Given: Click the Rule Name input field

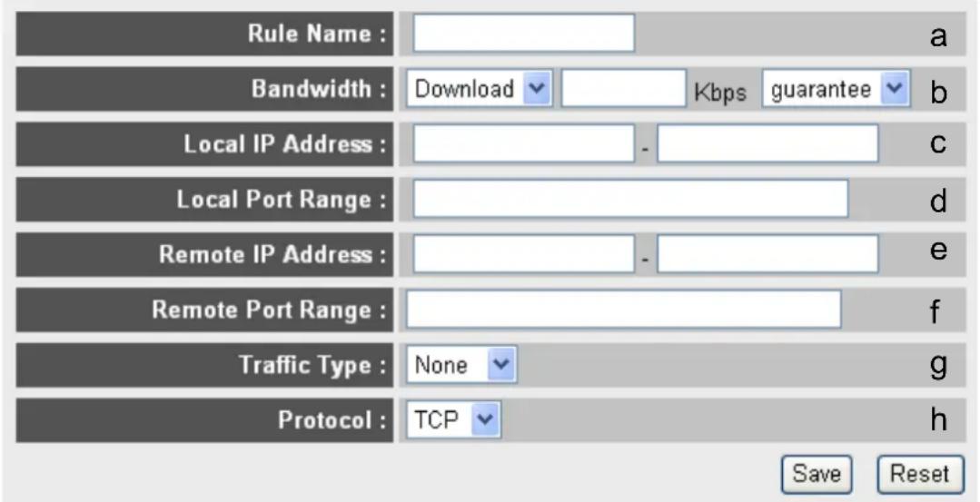Looking at the screenshot, I should [523, 33].
